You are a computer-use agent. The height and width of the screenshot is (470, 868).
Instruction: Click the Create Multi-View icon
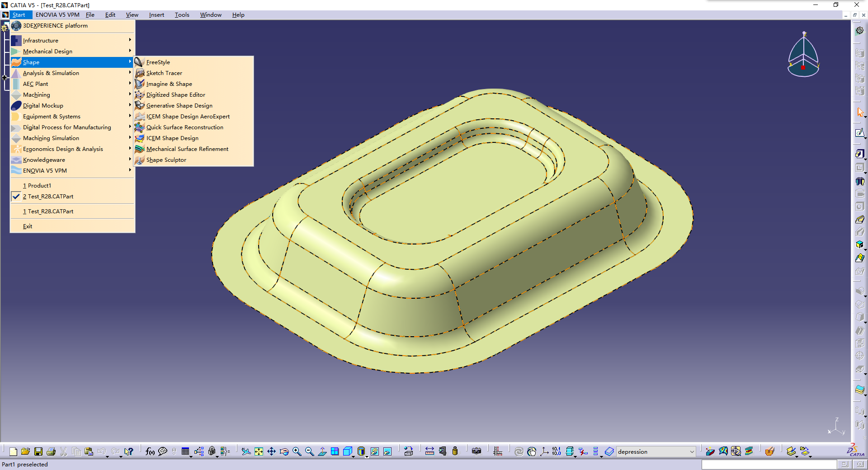click(x=335, y=451)
